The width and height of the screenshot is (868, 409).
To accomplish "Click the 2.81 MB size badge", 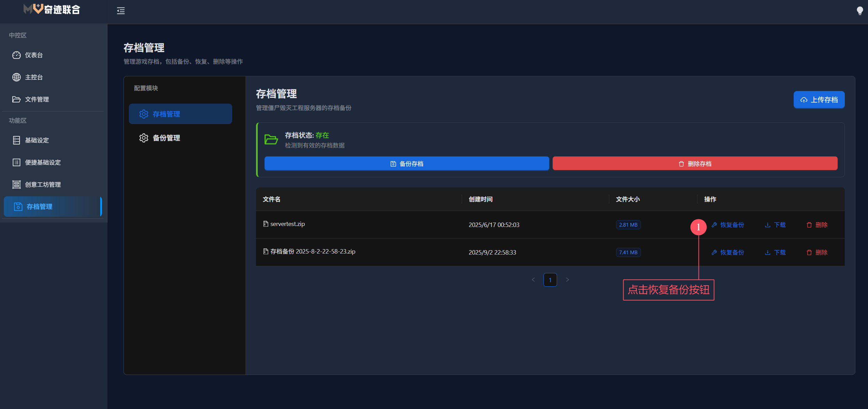I will (628, 225).
